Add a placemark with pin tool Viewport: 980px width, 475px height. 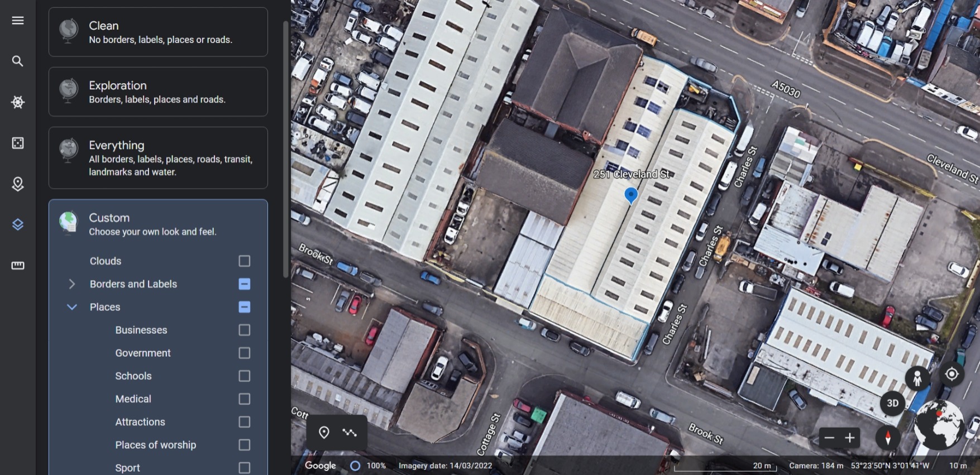coord(324,433)
